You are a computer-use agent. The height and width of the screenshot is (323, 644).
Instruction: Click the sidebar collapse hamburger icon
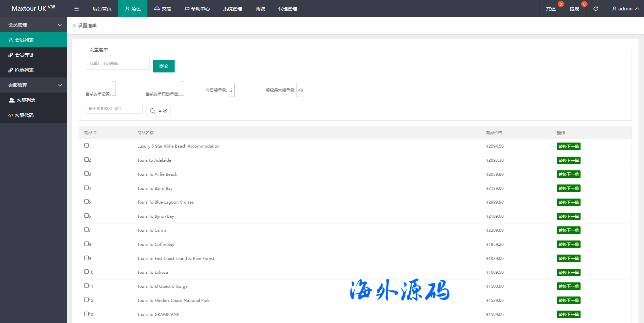77,9
